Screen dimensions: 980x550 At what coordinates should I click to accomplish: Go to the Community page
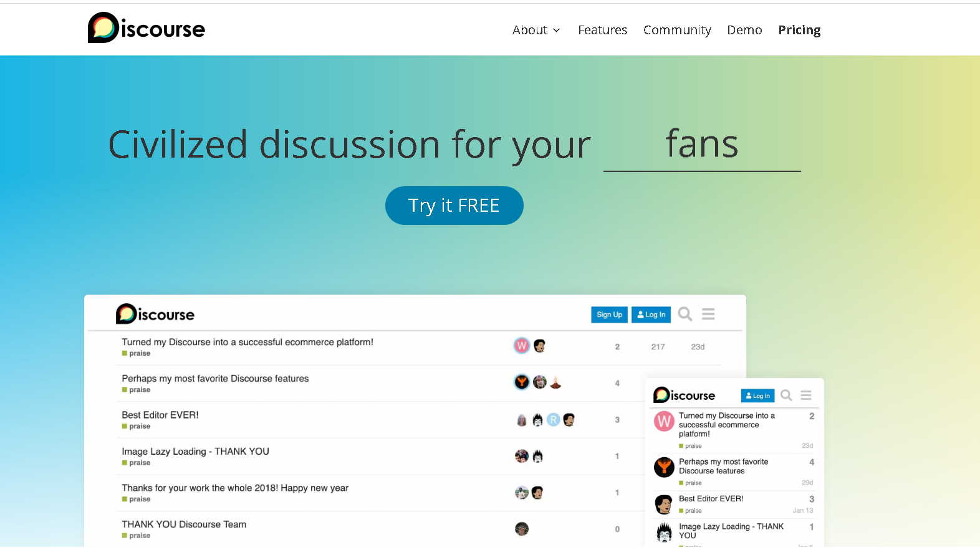(x=677, y=30)
